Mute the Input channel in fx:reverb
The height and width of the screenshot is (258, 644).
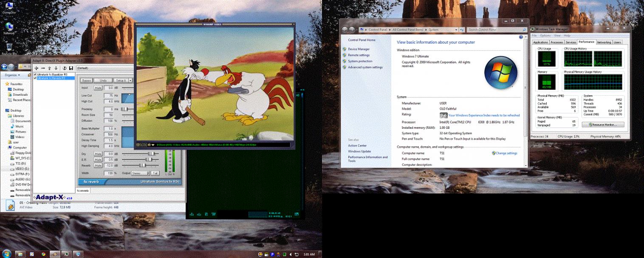point(98,88)
